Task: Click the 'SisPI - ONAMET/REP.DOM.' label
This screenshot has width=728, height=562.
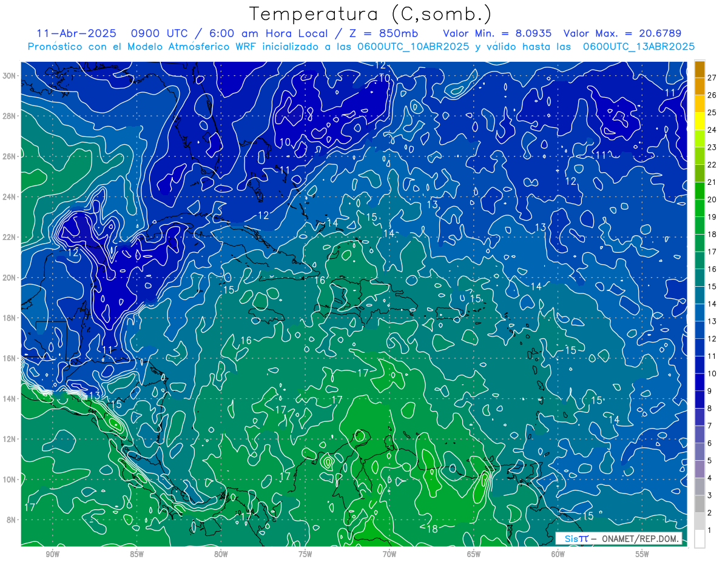Action: (x=618, y=538)
